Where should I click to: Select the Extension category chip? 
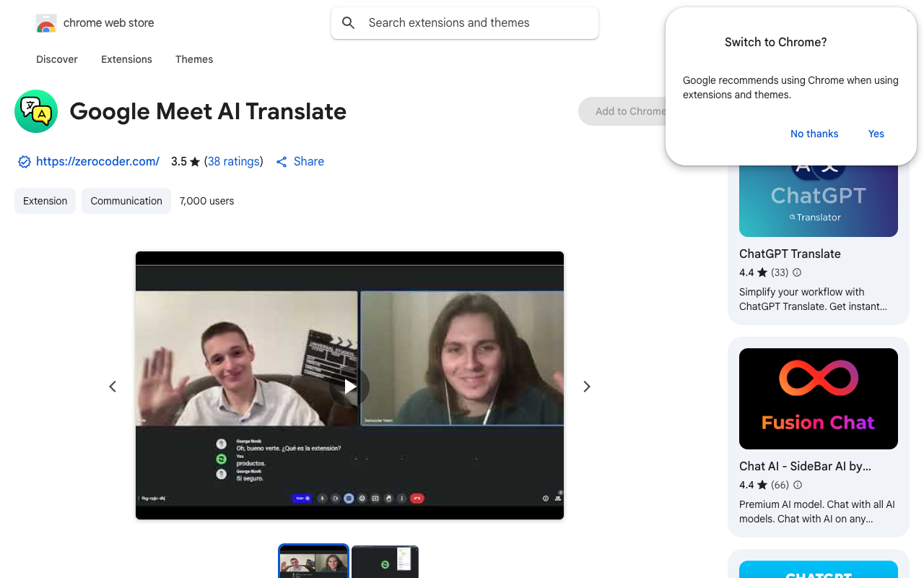(45, 201)
